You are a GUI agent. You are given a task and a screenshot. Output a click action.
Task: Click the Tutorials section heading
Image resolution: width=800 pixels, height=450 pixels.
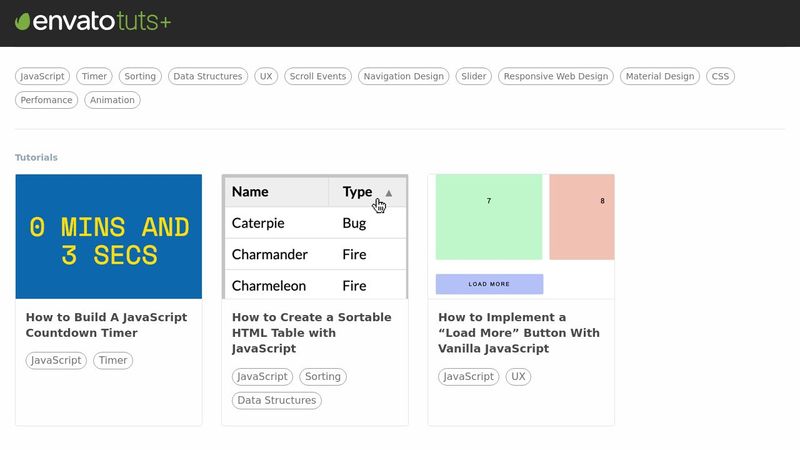pyautogui.click(x=36, y=158)
